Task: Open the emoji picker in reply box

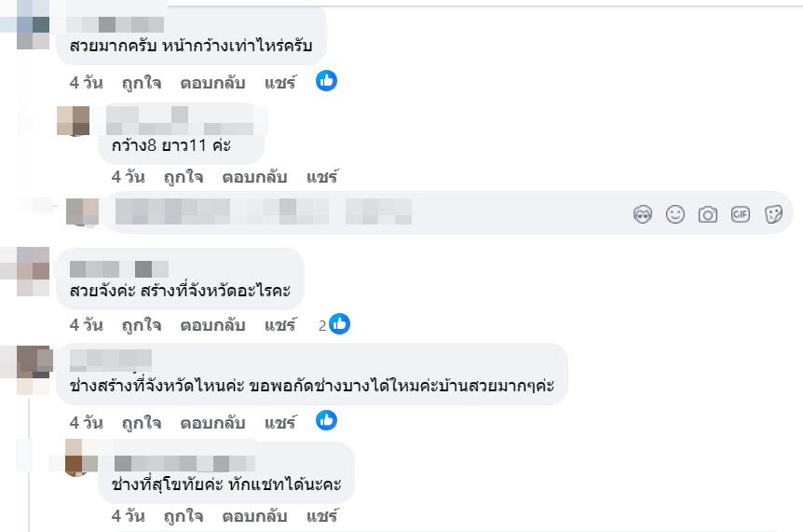Action: 675,214
